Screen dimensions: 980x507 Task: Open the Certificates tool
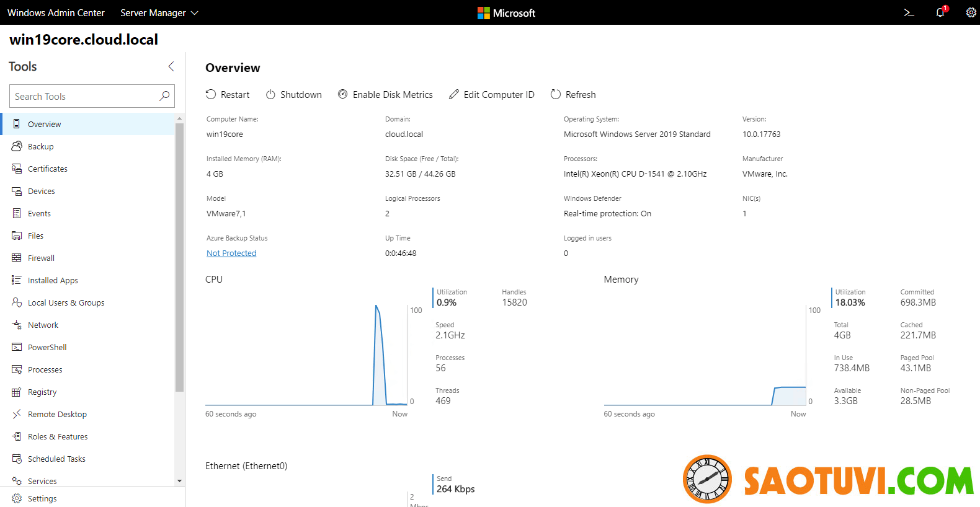pyautogui.click(x=89, y=169)
